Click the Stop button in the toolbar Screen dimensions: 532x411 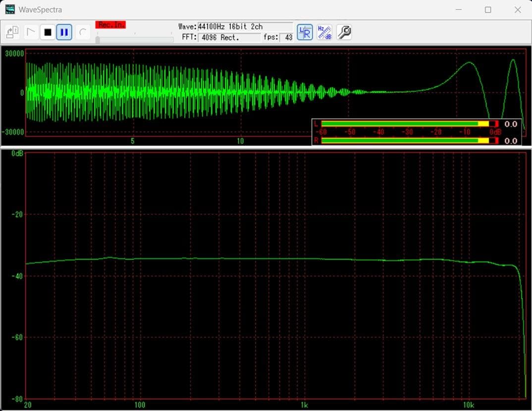tap(48, 33)
